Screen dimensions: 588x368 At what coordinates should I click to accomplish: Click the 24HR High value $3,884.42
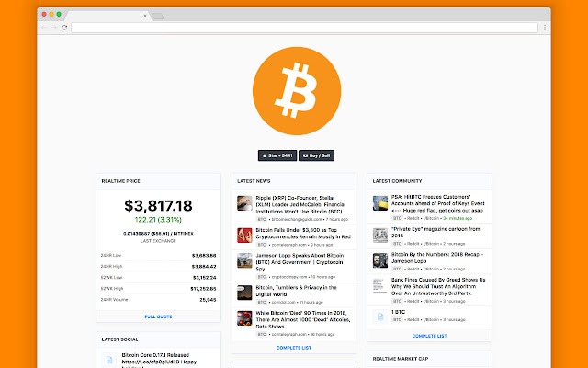click(204, 267)
